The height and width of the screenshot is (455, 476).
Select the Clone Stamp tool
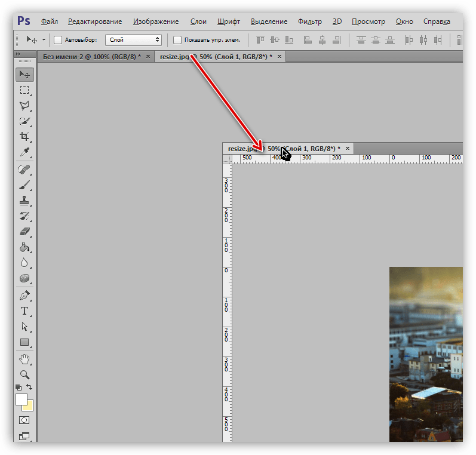coord(24,201)
